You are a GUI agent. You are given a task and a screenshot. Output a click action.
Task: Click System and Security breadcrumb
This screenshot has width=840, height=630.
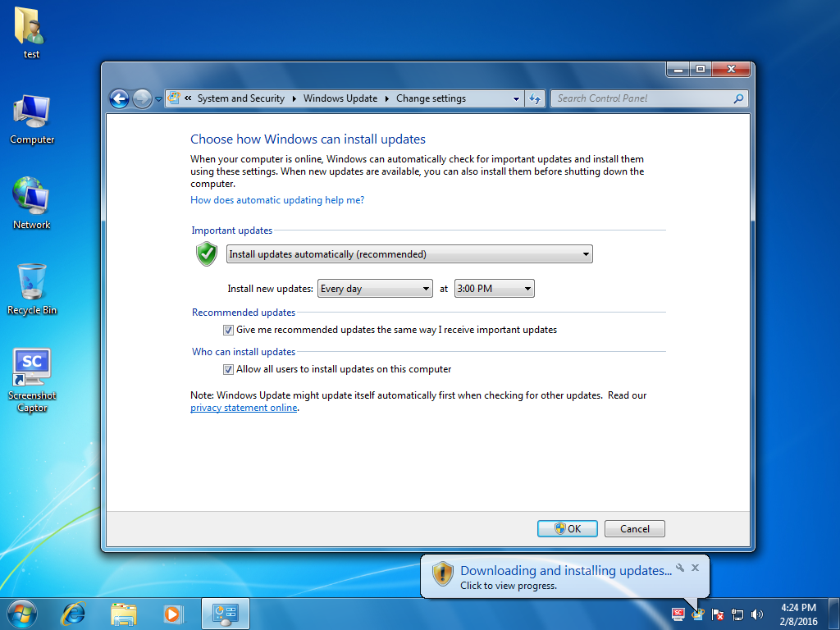(241, 98)
